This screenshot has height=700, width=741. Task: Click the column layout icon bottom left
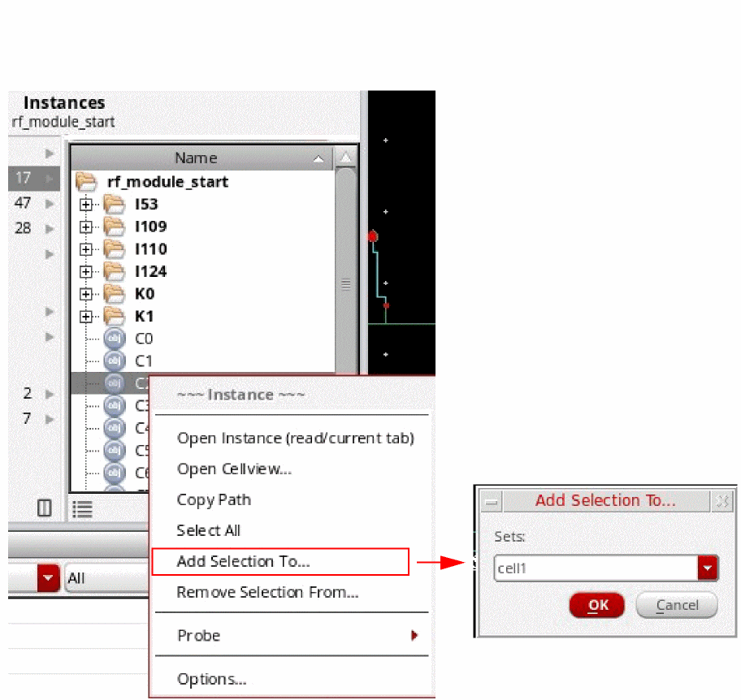click(45, 508)
